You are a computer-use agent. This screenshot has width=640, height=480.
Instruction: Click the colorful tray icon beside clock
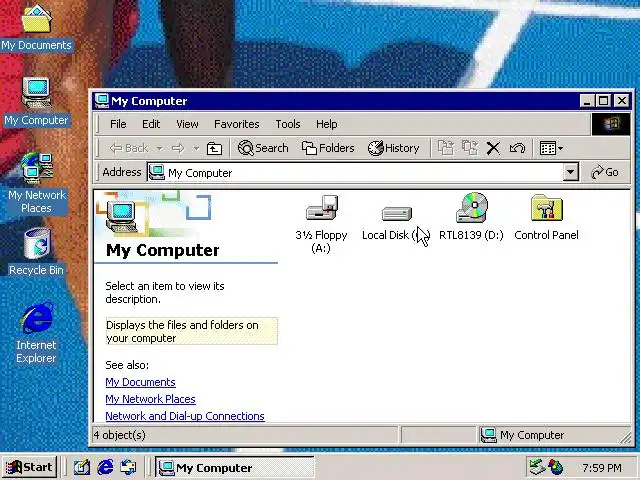click(x=556, y=467)
